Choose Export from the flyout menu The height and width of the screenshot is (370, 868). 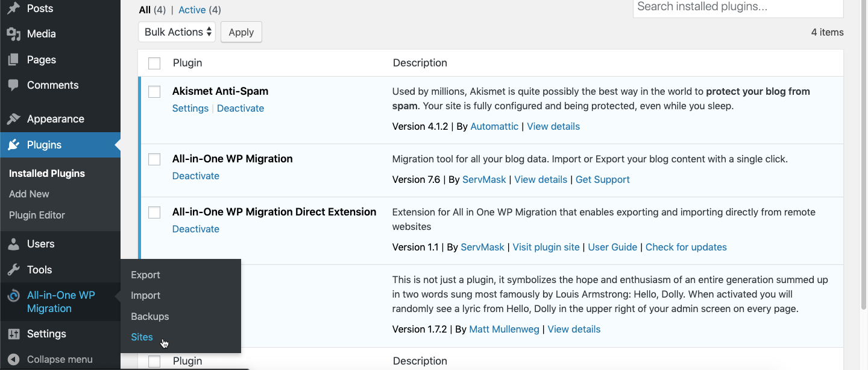pos(145,275)
